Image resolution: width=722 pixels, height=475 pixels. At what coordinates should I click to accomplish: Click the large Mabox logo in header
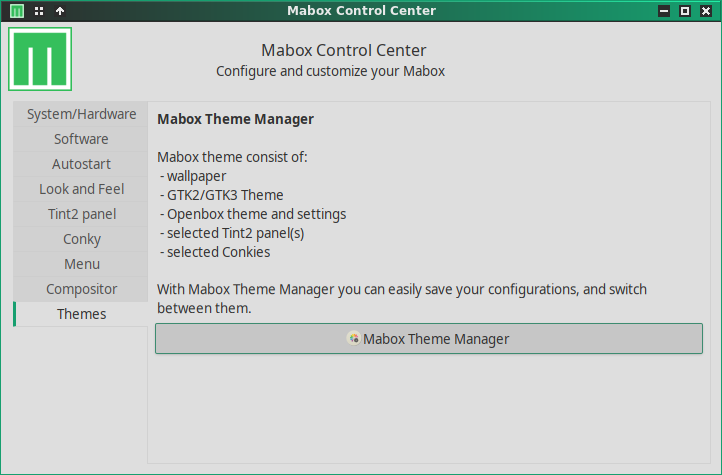click(40, 59)
